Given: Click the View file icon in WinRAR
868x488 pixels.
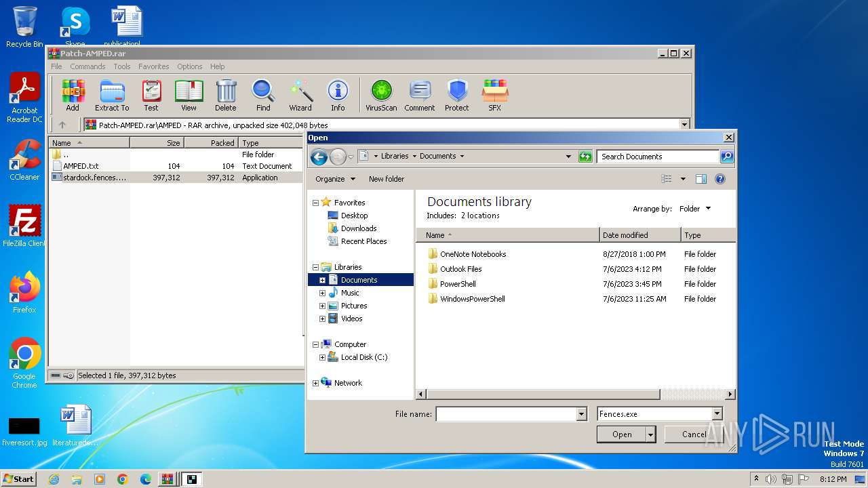Looking at the screenshot, I should pyautogui.click(x=189, y=95).
